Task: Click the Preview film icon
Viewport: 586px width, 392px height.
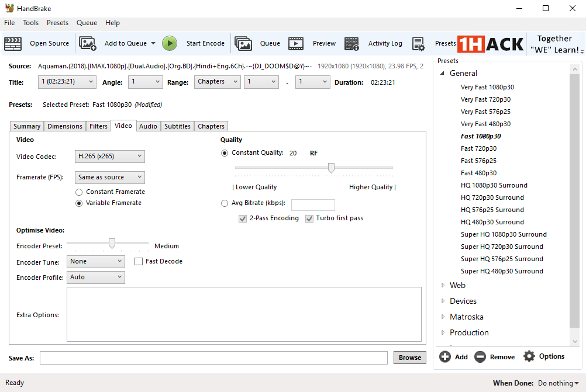Action: [x=296, y=43]
